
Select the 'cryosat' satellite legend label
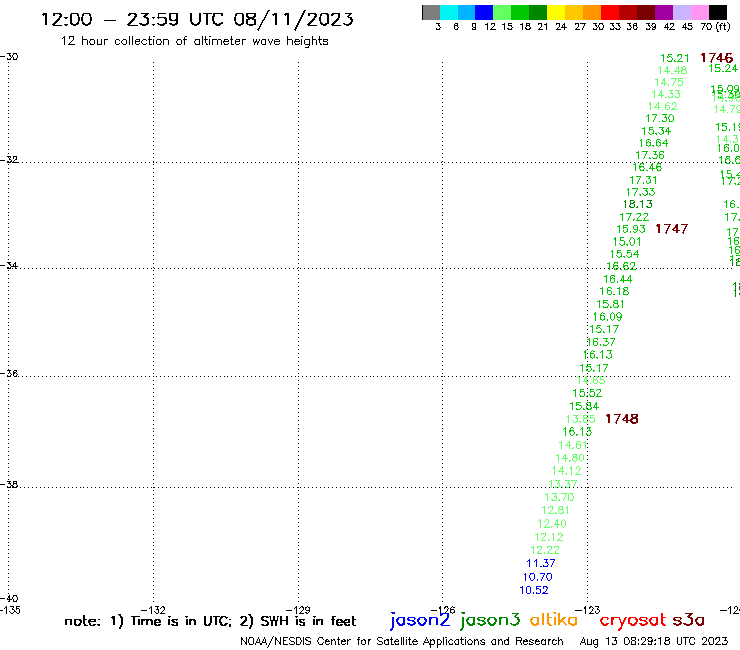(633, 620)
